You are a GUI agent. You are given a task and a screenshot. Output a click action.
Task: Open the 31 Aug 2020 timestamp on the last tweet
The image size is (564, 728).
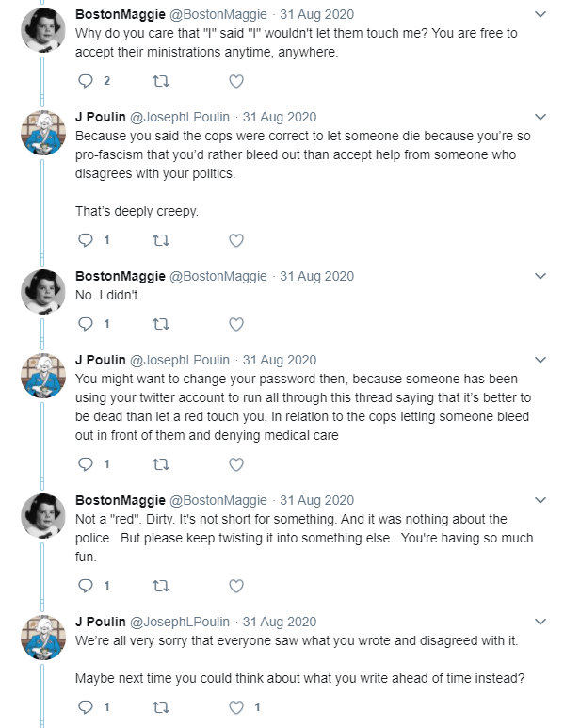(x=280, y=622)
